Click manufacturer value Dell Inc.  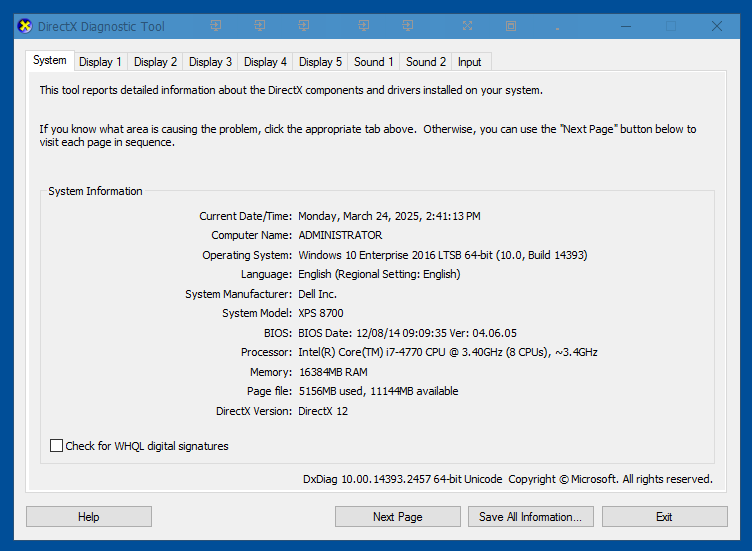pyautogui.click(x=317, y=294)
